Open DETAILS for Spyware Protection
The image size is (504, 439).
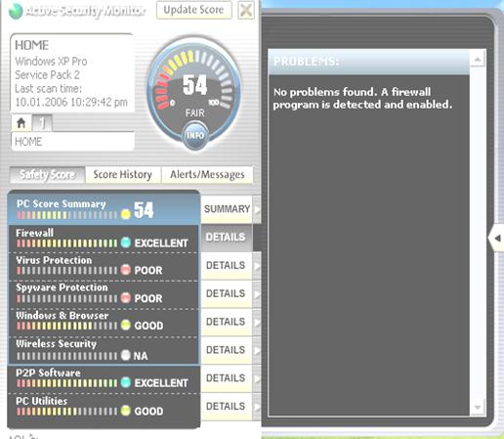coord(226,293)
